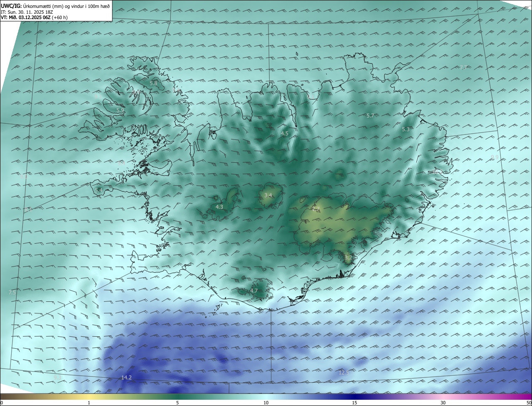Click the precipitation color scale bar
Image resolution: width=532 pixels, height=406 pixels.
coord(266,396)
